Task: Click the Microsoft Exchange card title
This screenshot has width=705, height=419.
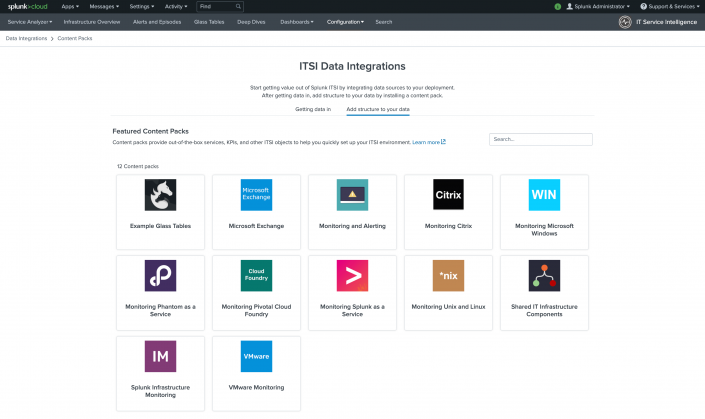Action: click(x=256, y=226)
